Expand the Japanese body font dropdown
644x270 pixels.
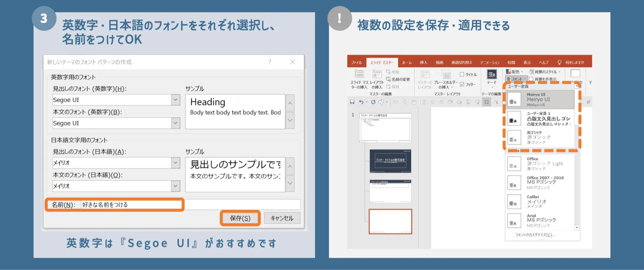[x=175, y=186]
